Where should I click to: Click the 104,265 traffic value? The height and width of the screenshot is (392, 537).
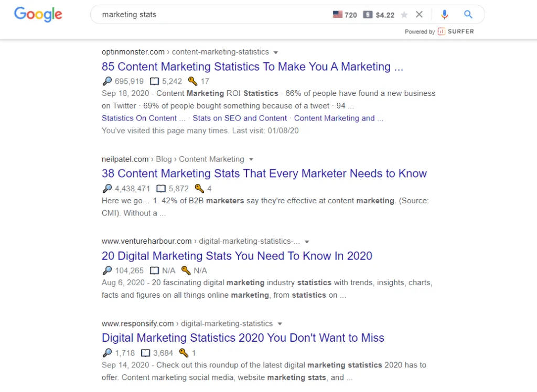point(130,271)
